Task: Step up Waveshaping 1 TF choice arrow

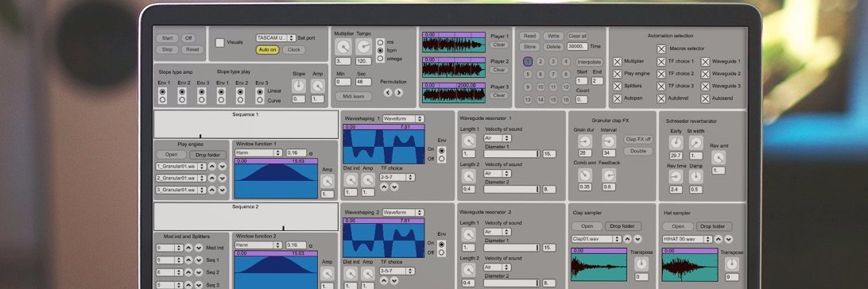Action: (x=384, y=187)
